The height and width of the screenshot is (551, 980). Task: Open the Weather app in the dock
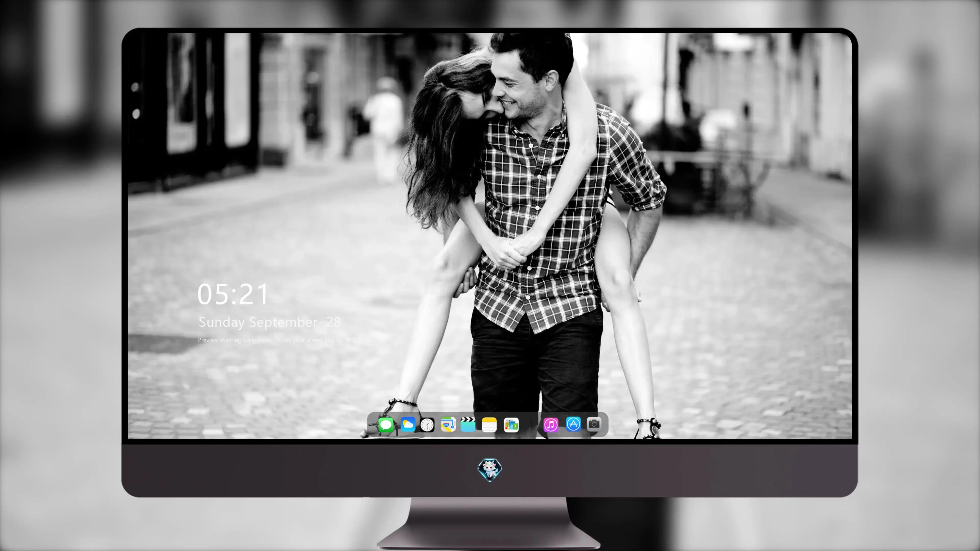click(x=408, y=424)
